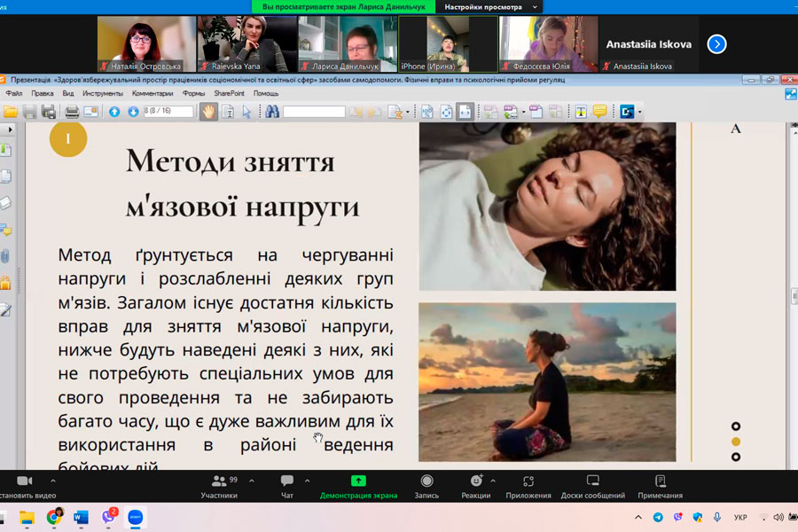This screenshot has width=798, height=532.
Task: Open Whiteboards (Доски сообщений)
Action: click(592, 485)
